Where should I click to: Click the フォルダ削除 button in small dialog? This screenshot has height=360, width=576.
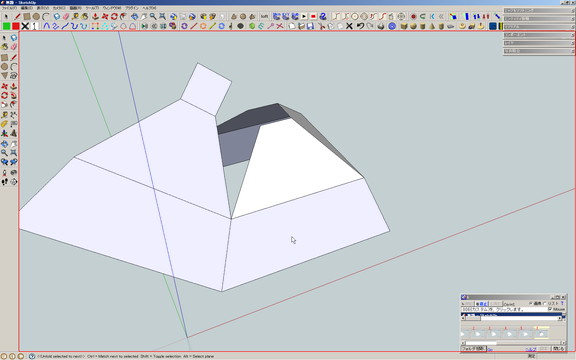pos(474,348)
